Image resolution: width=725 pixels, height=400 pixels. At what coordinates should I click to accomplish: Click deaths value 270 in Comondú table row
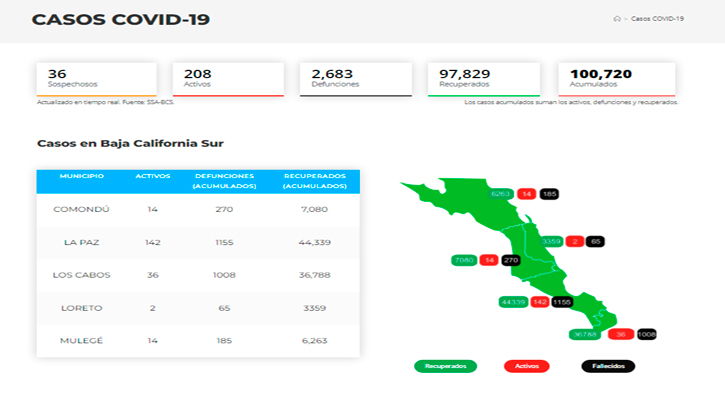click(224, 209)
